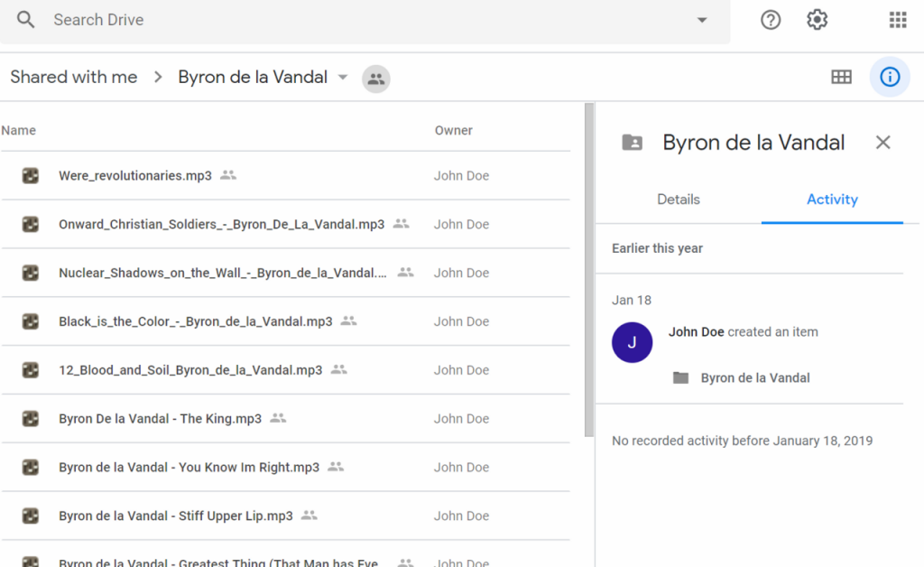Expand the Byron de la Vandal folder dropdown
The width and height of the screenshot is (924, 567).
click(342, 78)
